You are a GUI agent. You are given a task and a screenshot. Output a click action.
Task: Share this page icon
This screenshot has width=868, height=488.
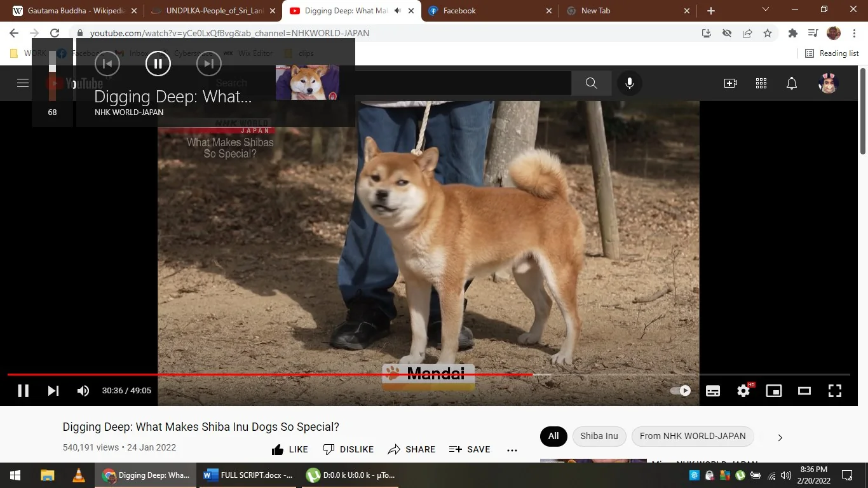pos(747,33)
